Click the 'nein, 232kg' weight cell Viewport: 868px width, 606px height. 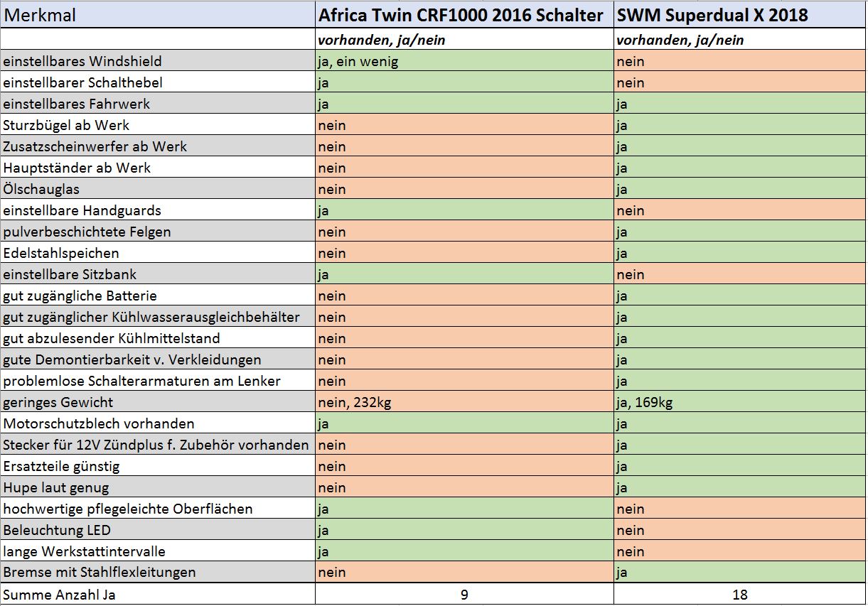pos(464,402)
